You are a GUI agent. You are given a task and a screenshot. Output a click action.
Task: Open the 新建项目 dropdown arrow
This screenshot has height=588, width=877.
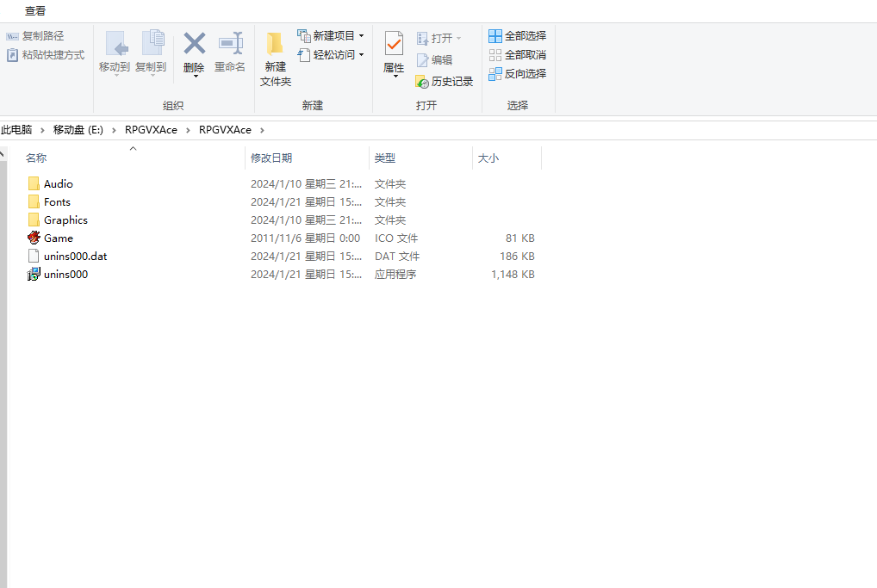click(361, 36)
